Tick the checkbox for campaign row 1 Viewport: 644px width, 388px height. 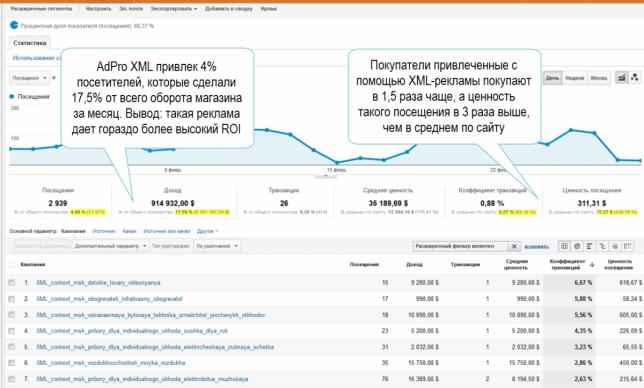12,282
